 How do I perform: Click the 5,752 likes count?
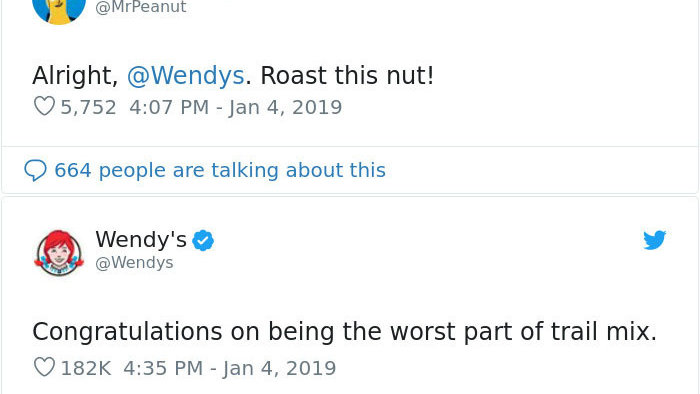(x=88, y=107)
